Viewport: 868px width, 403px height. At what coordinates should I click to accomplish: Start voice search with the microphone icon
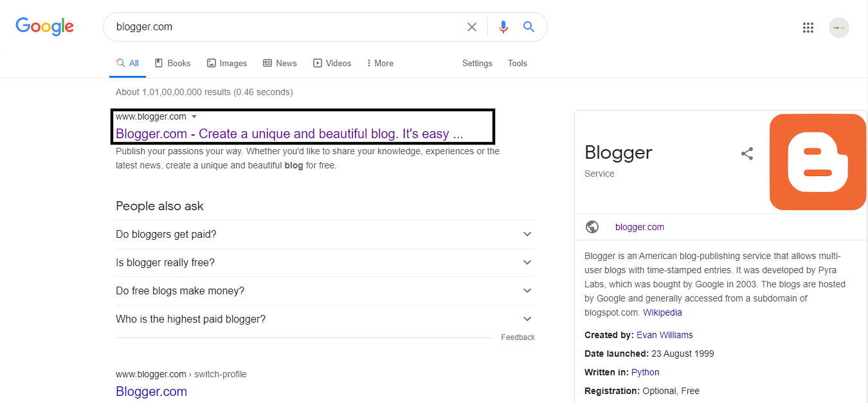coord(503,26)
